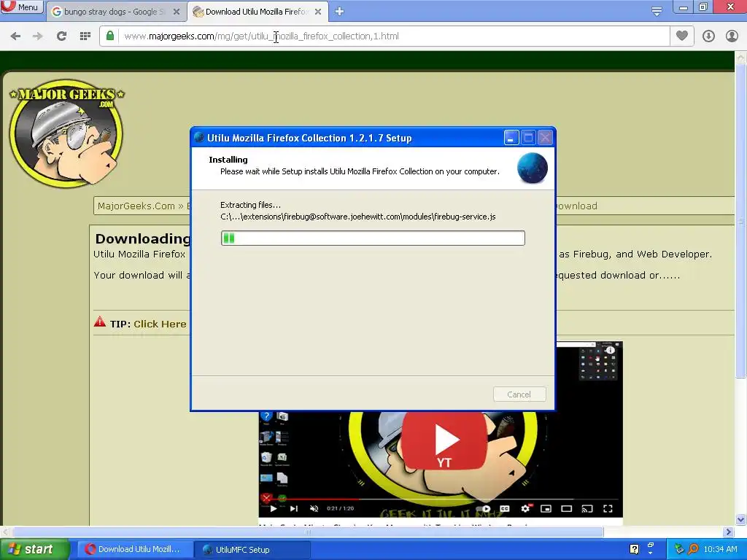The image size is (747, 560).
Task: Click the installer progress bar
Action: point(373,238)
